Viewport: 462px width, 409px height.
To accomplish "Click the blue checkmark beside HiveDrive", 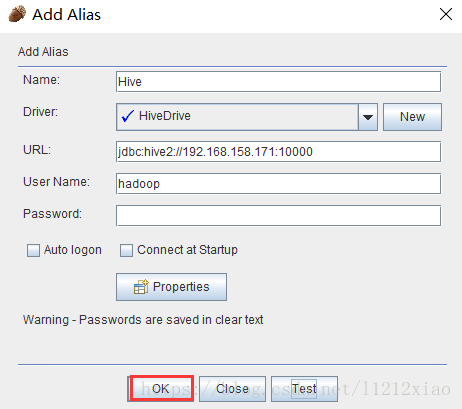I will click(x=128, y=116).
